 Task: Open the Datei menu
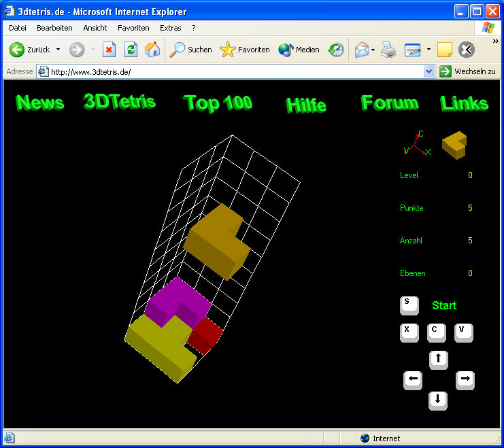click(18, 28)
